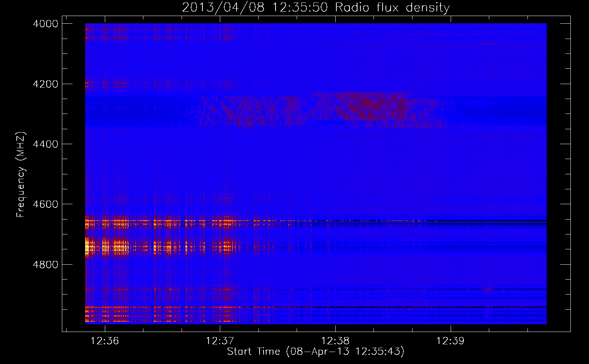The height and width of the screenshot is (364, 589).
Task: Select the 'Frequency (MHZ)' axis label
Action: (21, 175)
